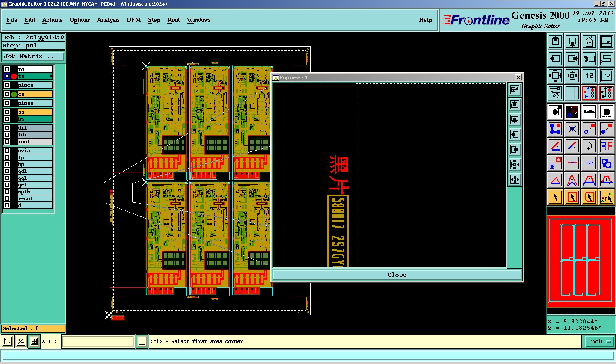Click the Home view icon
This screenshot has height=364, width=616.
589,41
